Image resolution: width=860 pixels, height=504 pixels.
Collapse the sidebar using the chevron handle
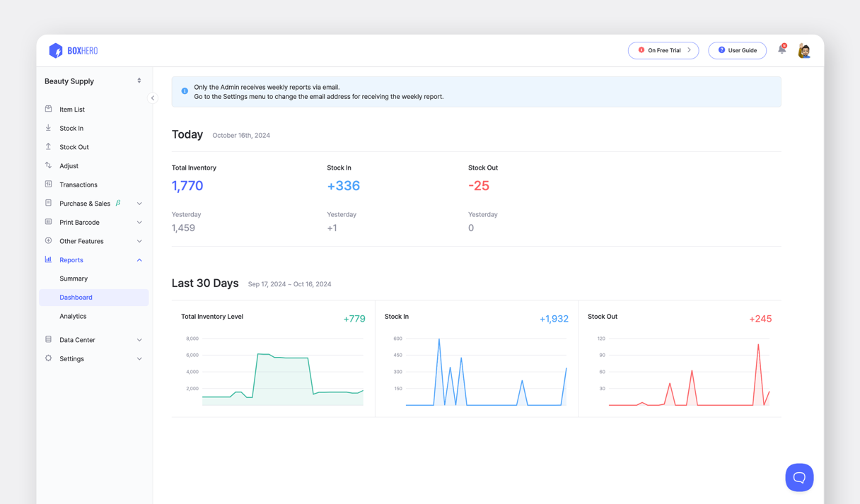[153, 98]
